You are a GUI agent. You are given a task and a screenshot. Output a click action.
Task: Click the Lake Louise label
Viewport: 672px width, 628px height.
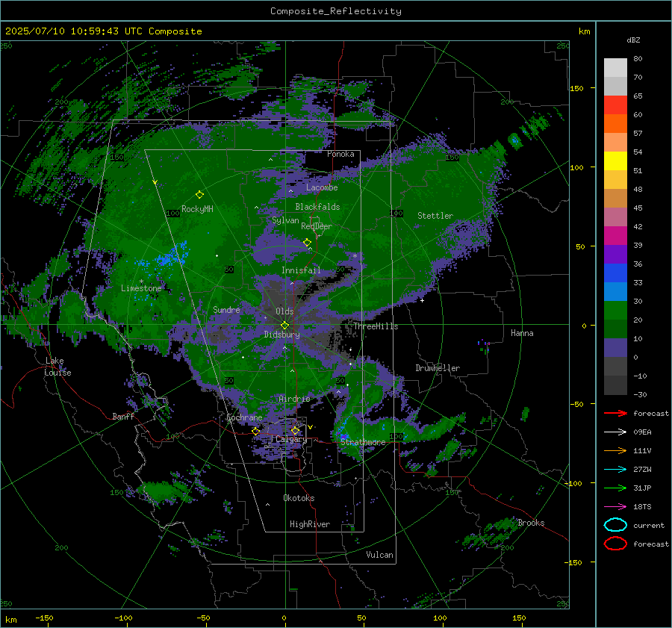point(58,367)
